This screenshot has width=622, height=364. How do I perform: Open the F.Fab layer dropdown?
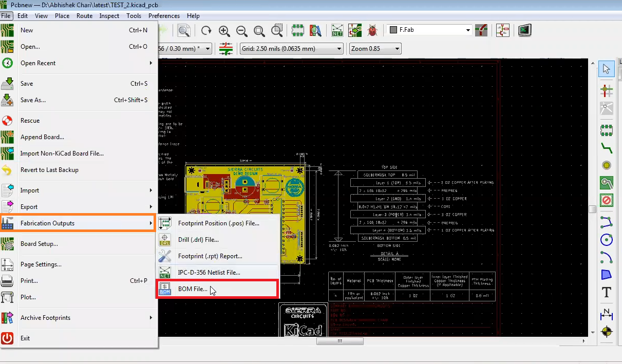point(467,30)
